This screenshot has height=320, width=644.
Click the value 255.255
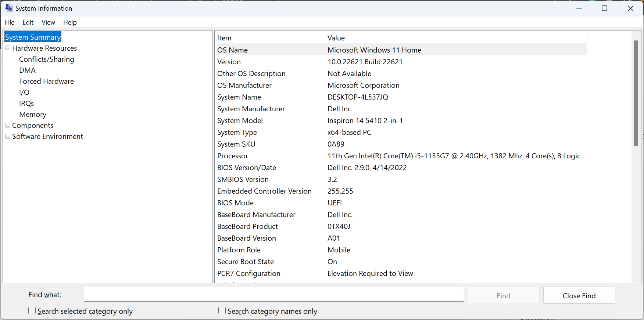click(340, 191)
